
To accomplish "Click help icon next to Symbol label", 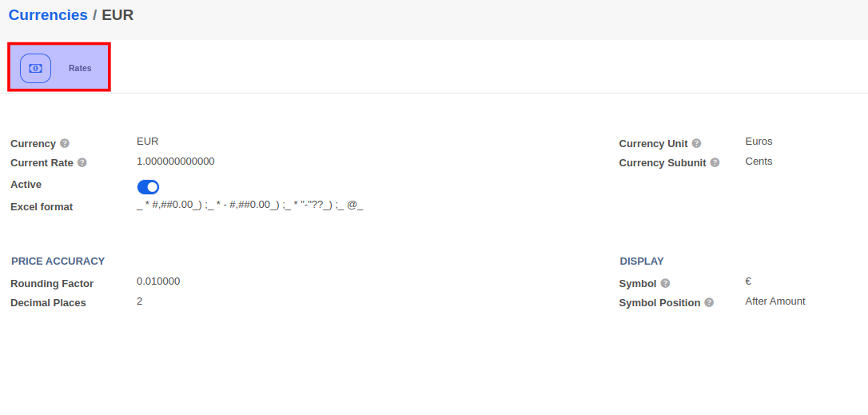I will (665, 283).
